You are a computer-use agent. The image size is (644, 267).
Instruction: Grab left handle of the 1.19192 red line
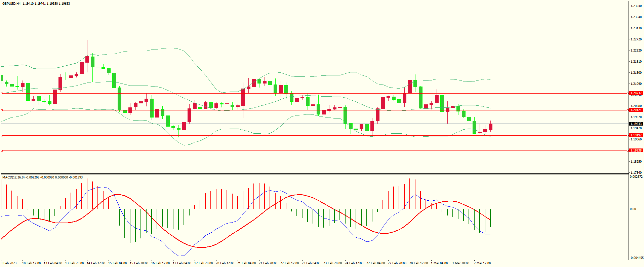(2, 135)
